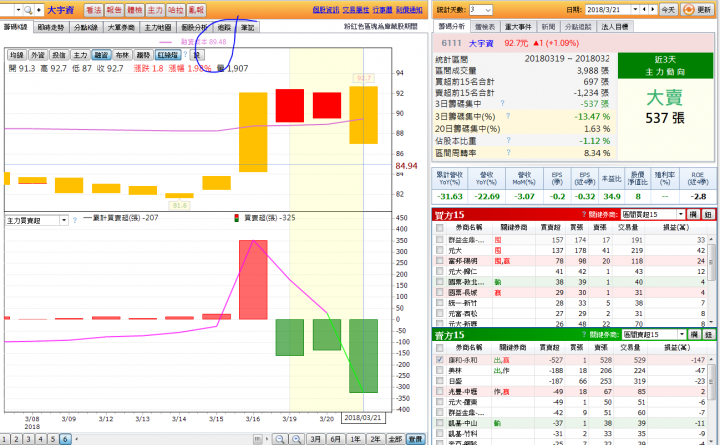
Task: Click the 全部 range button
Action: click(395, 439)
